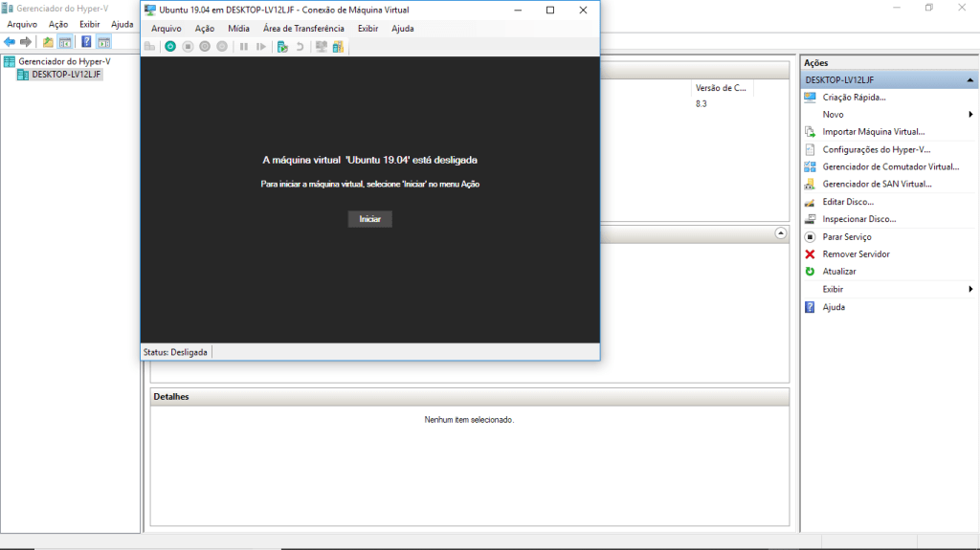The image size is (980, 550).
Task: Start the VM with the green power icon
Action: pos(170,46)
